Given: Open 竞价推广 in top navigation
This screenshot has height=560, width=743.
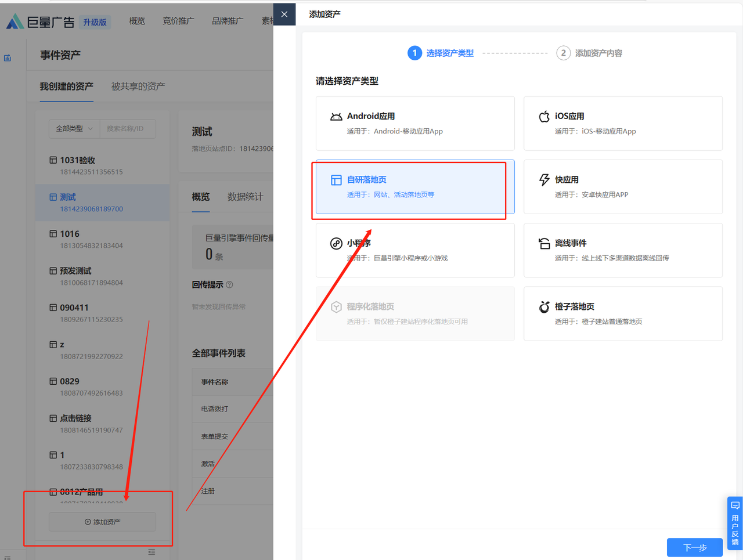Looking at the screenshot, I should 178,21.
